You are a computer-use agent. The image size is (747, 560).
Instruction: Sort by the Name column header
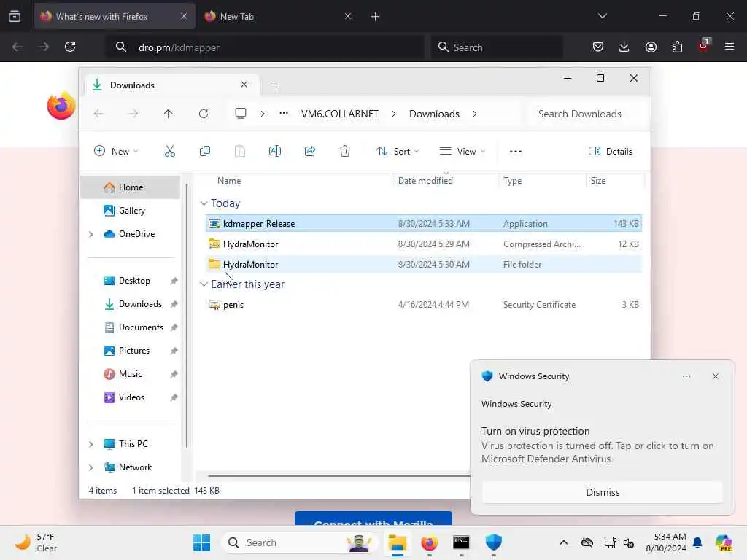[229, 181]
